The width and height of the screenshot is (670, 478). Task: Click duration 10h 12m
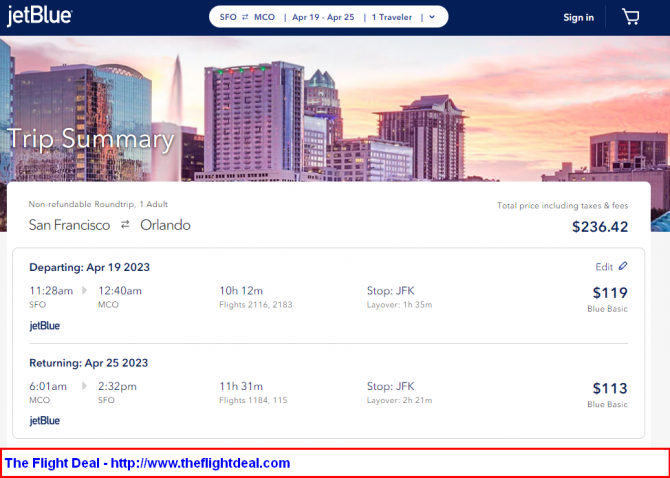241,291
